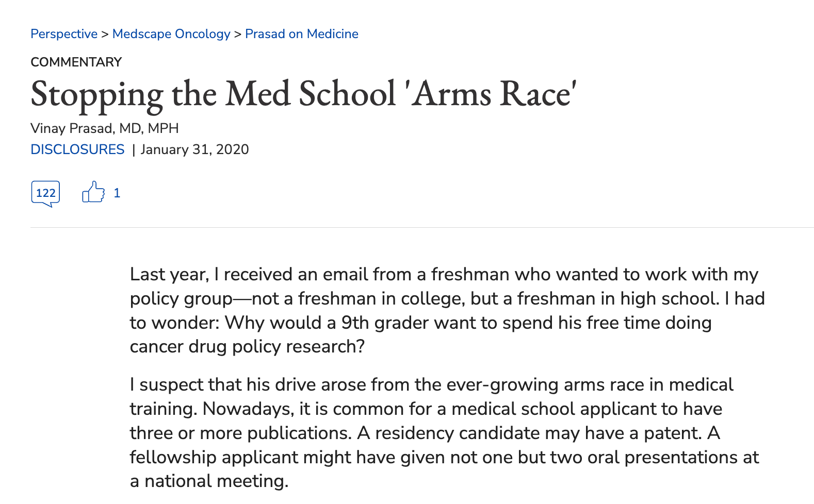Like the article with thumbs-up icon

pyautogui.click(x=93, y=192)
